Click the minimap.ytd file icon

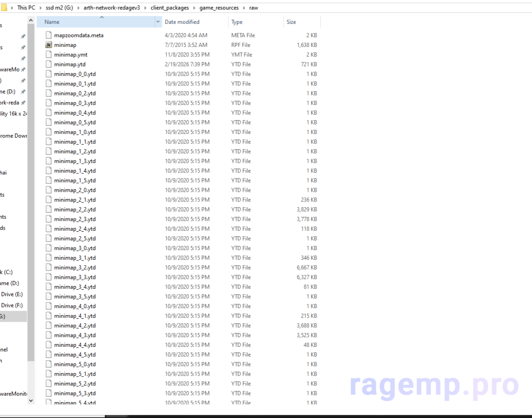[x=49, y=64]
